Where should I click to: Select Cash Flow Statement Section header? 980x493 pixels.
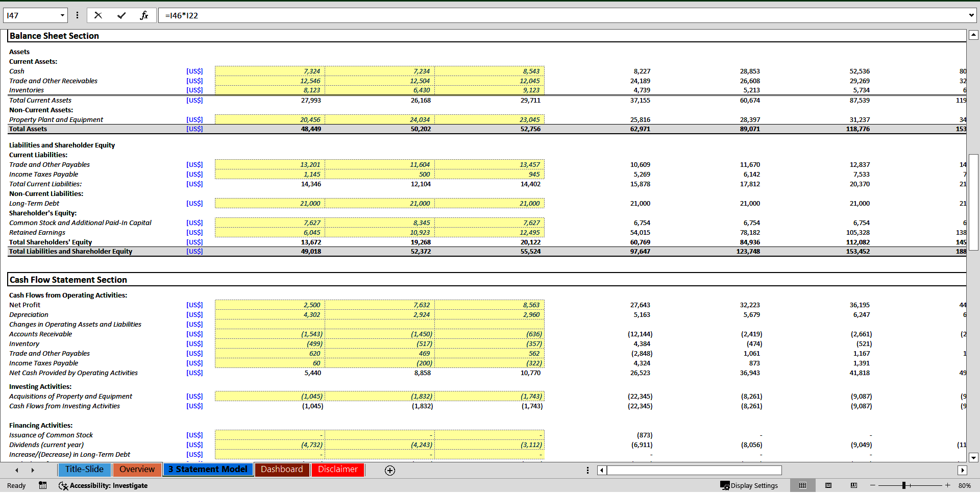(x=68, y=280)
